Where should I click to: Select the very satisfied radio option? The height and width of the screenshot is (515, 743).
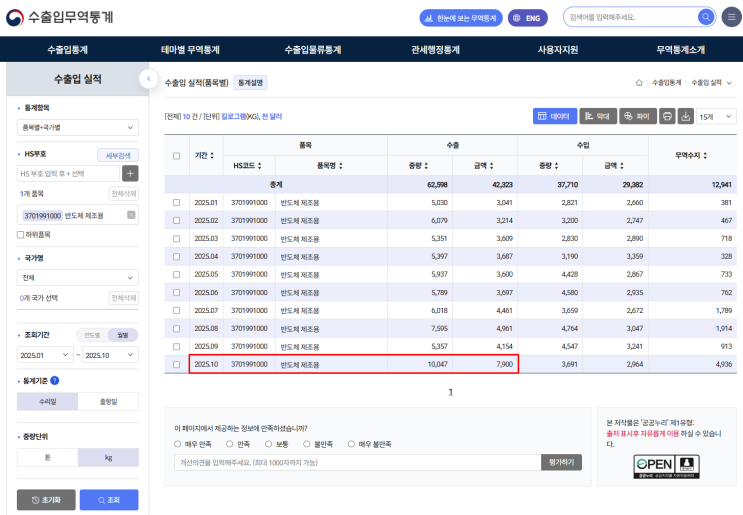pos(177,444)
